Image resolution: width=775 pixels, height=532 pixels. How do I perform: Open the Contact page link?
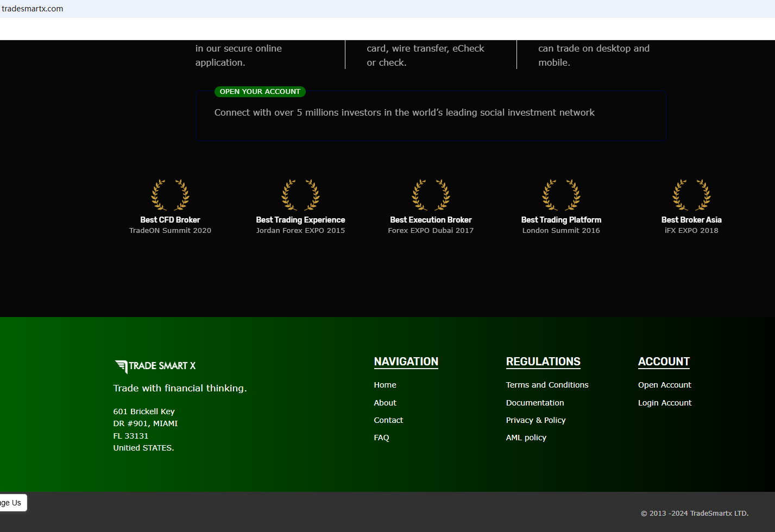pos(388,420)
